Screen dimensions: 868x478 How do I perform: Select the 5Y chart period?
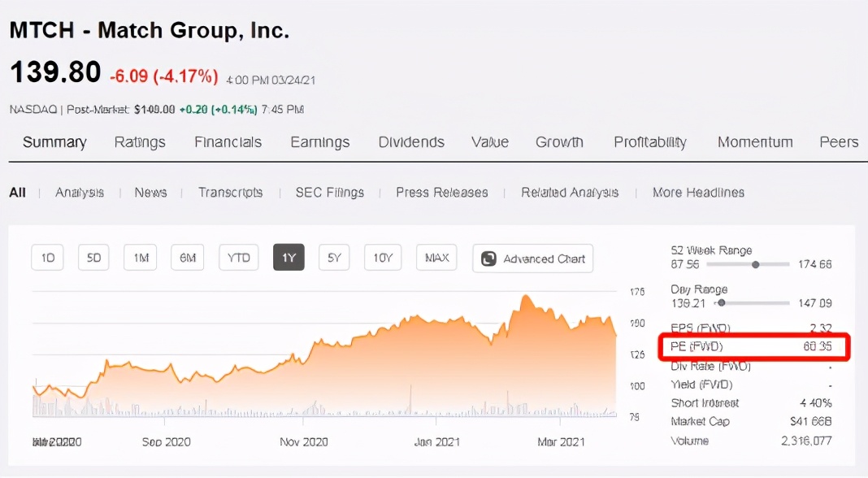334,258
